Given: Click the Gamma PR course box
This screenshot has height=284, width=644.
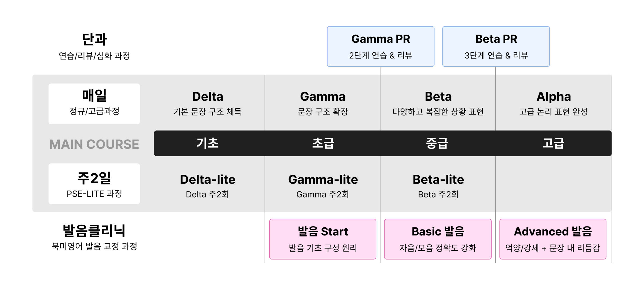Looking at the screenshot, I should pyautogui.click(x=380, y=46).
